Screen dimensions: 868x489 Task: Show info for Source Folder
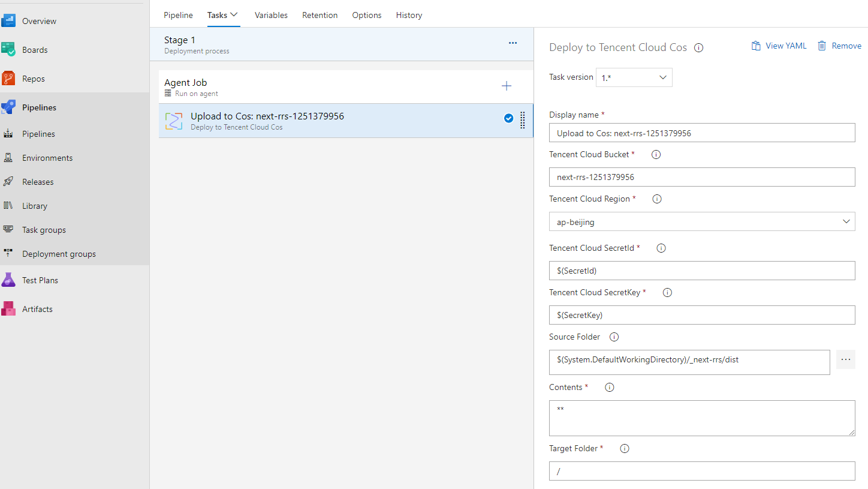614,337
